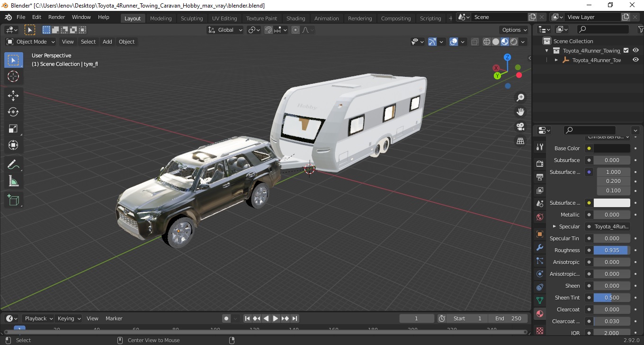644x345 pixels.
Task: Open the Keying dropdown
Action: click(69, 318)
